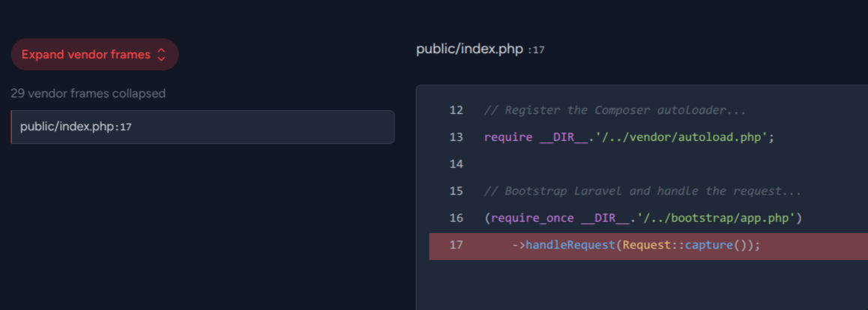
Task: Click line number 14 in the code gutter
Action: point(456,164)
